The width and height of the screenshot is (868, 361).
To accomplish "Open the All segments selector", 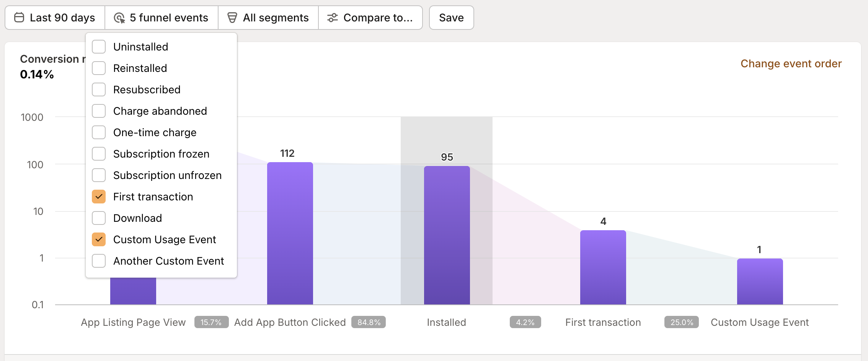I will pos(268,17).
